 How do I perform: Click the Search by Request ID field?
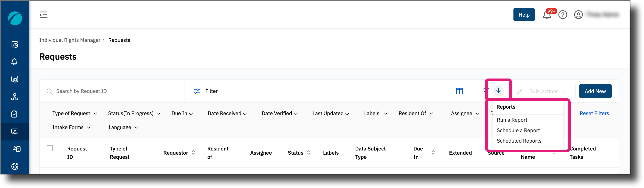tap(112, 91)
